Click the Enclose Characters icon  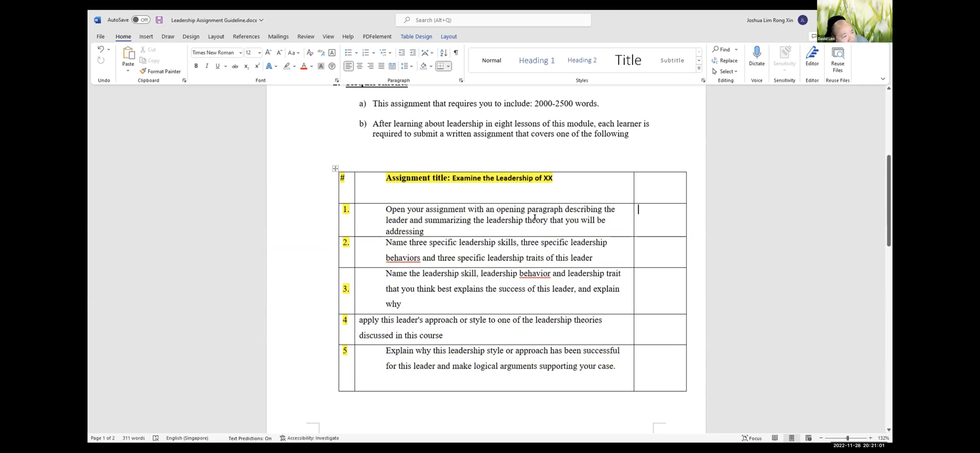[x=332, y=66]
